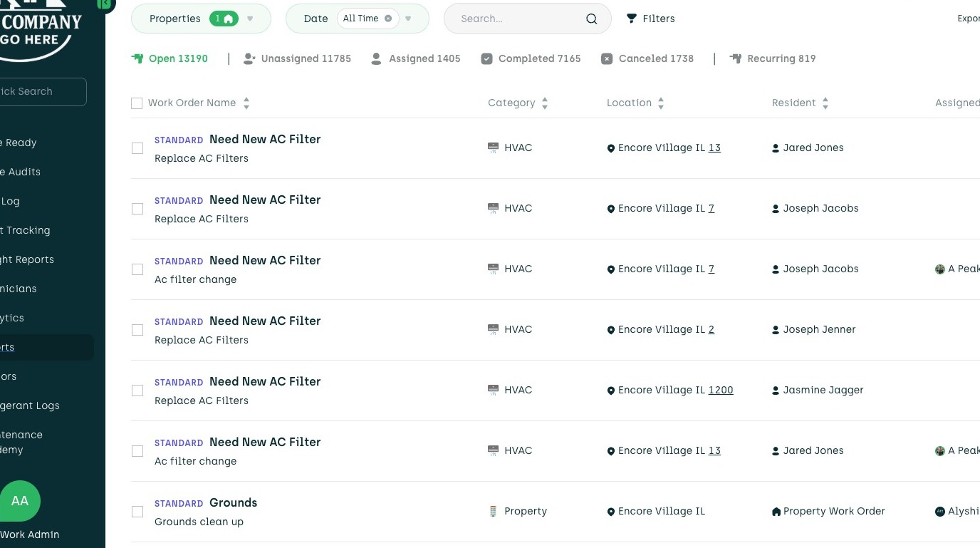980x548 pixels.
Task: Click the Property category icon for Grounds
Action: 493,512
